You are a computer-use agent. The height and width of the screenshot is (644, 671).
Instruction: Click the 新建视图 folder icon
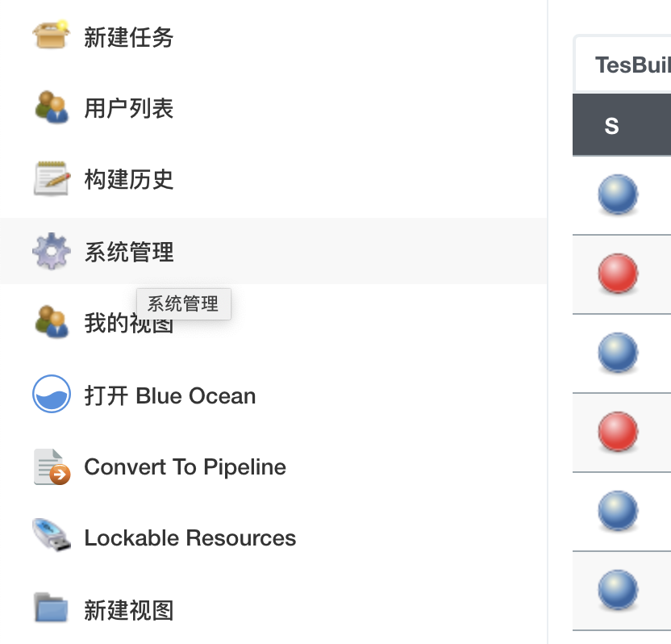tap(52, 608)
